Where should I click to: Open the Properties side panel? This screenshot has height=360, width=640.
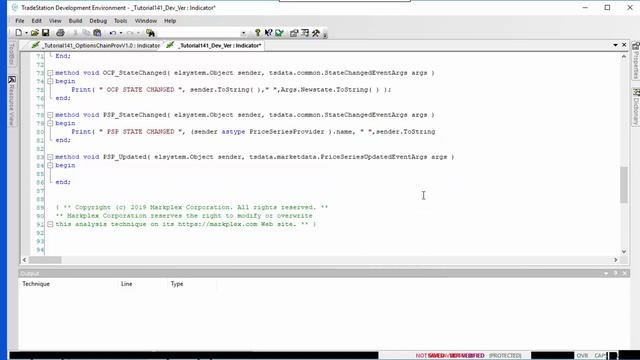636,60
